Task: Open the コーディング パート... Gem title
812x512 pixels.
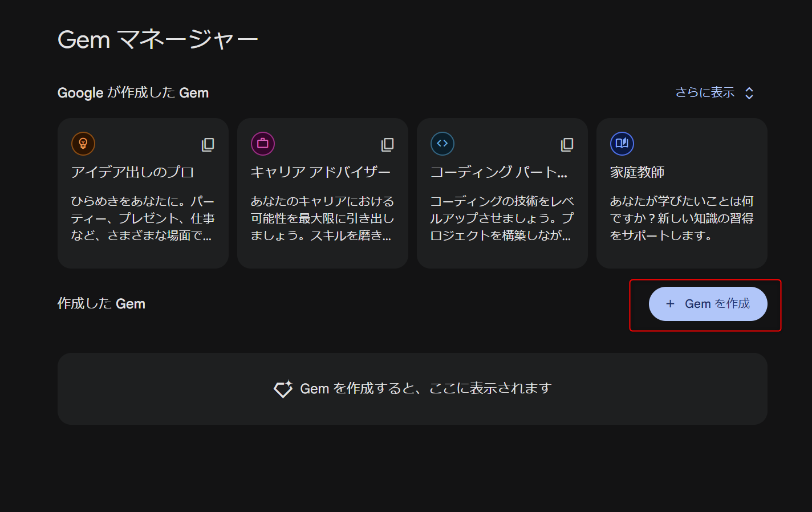Action: [x=499, y=172]
